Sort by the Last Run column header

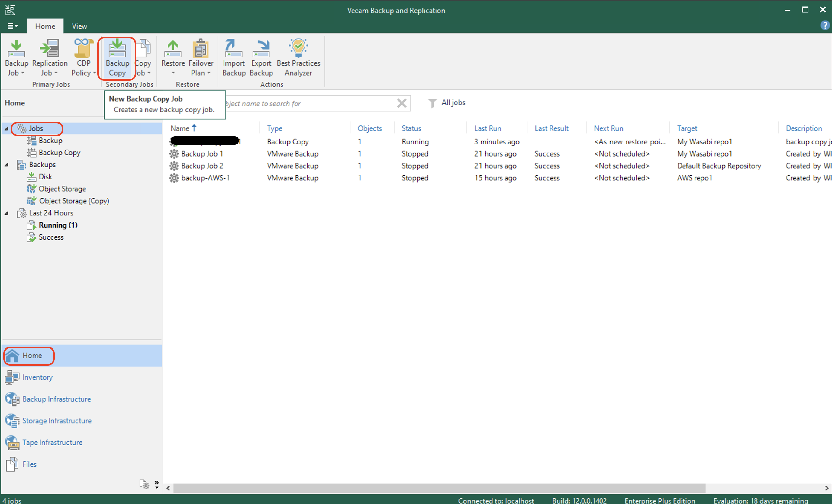[x=488, y=128]
